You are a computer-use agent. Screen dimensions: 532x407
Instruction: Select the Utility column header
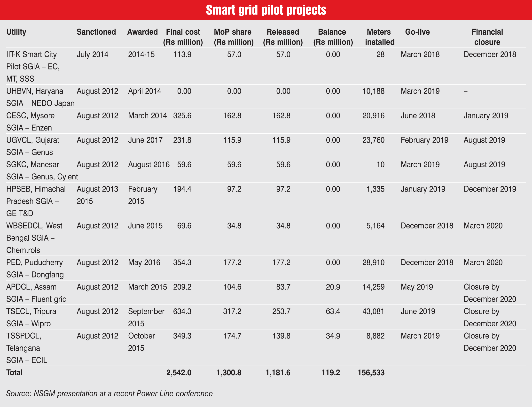click(x=16, y=32)
